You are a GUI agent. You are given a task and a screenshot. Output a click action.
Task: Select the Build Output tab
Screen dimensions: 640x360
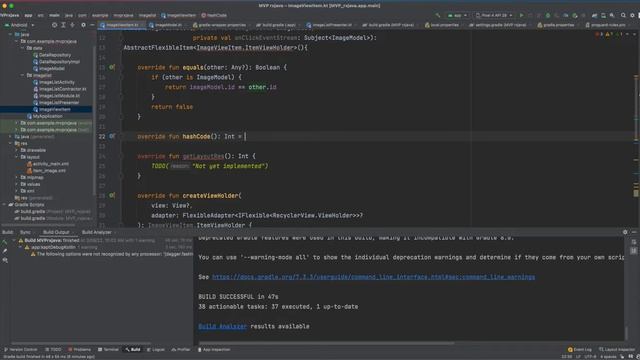tap(56, 232)
